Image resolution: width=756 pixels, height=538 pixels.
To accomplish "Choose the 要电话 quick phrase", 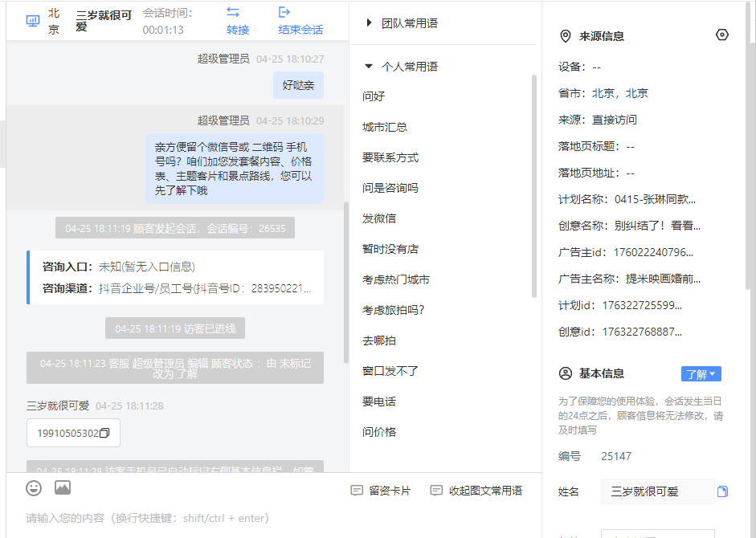I will click(379, 401).
